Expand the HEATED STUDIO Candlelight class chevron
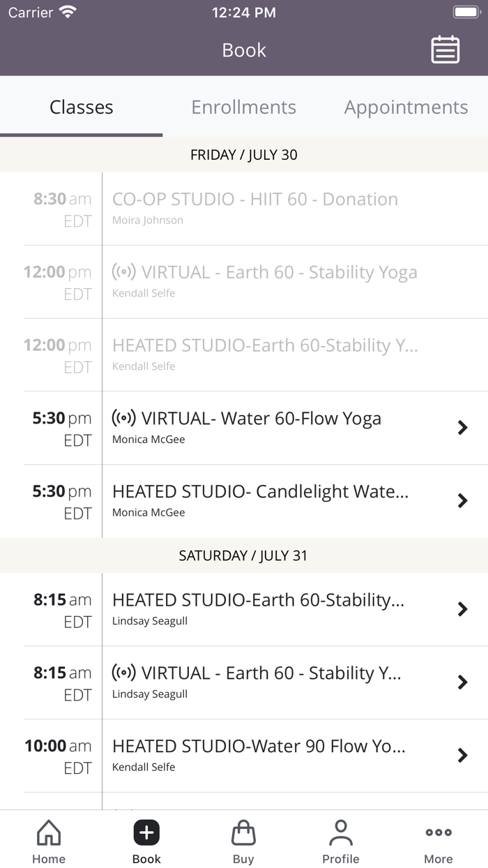This screenshot has height=868, width=488. pyautogui.click(x=463, y=500)
